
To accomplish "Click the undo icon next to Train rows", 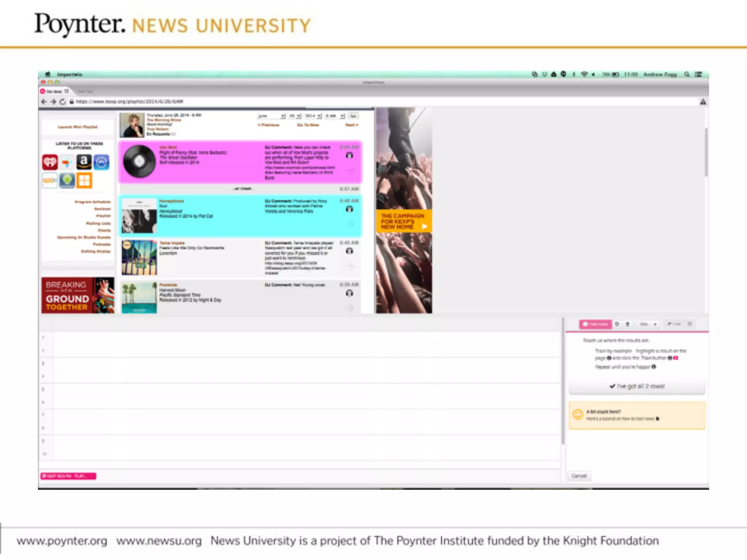I will pyautogui.click(x=617, y=324).
